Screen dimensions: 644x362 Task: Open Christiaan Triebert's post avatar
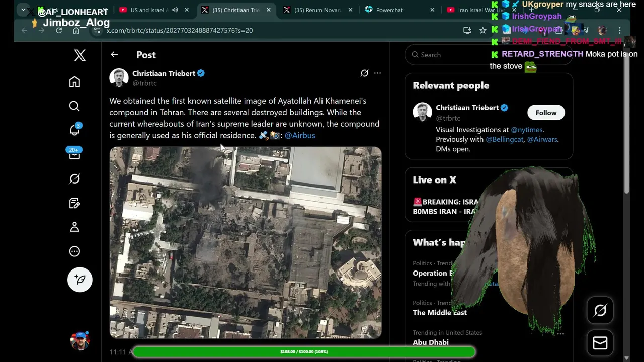point(119,78)
